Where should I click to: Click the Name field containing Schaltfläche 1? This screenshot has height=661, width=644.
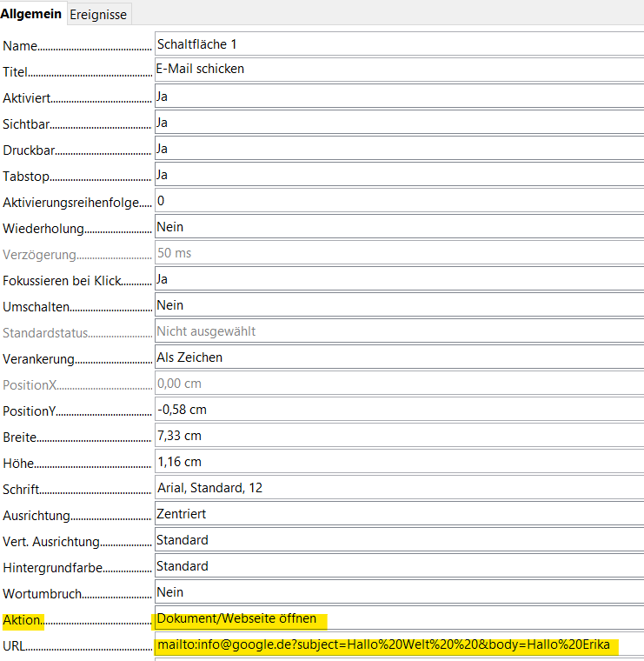coord(398,44)
